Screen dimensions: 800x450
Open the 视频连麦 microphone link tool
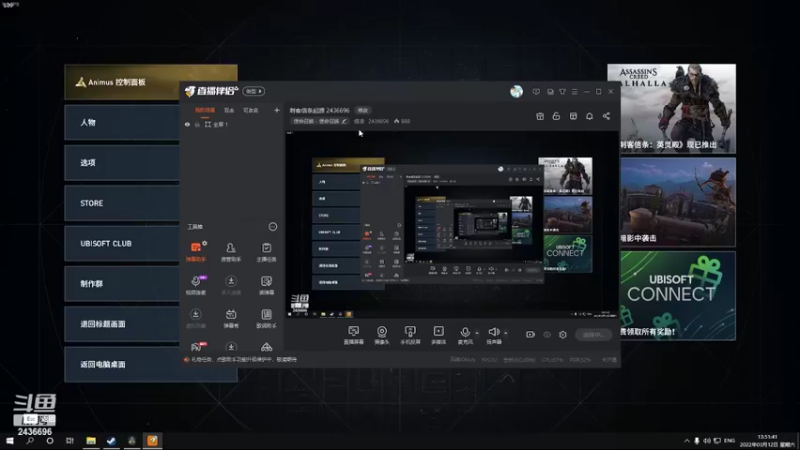(x=195, y=285)
